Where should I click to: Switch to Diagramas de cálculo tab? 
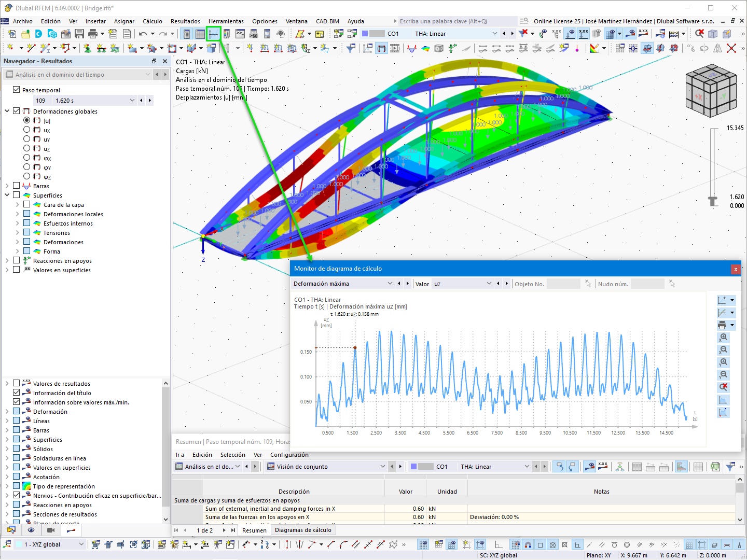pos(303,530)
